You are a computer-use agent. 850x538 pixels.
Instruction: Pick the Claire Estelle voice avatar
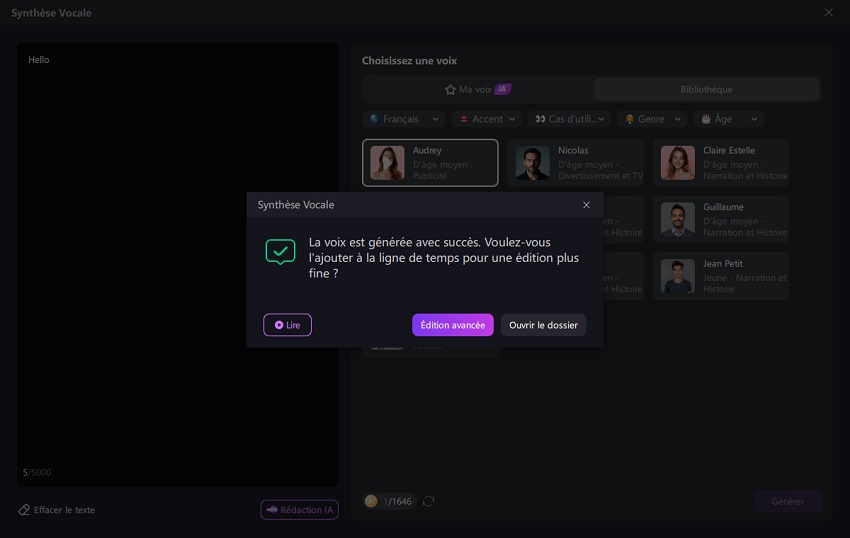[x=677, y=163]
